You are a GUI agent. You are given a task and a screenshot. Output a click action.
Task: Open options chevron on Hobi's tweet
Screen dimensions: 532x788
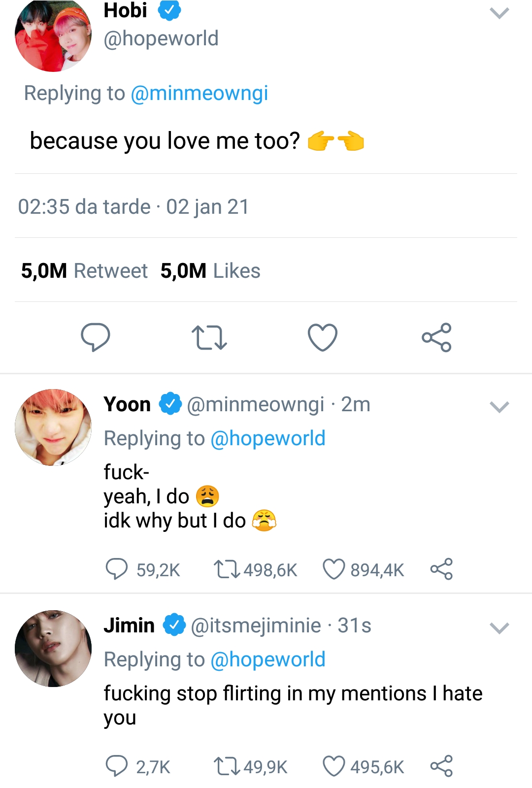499,13
